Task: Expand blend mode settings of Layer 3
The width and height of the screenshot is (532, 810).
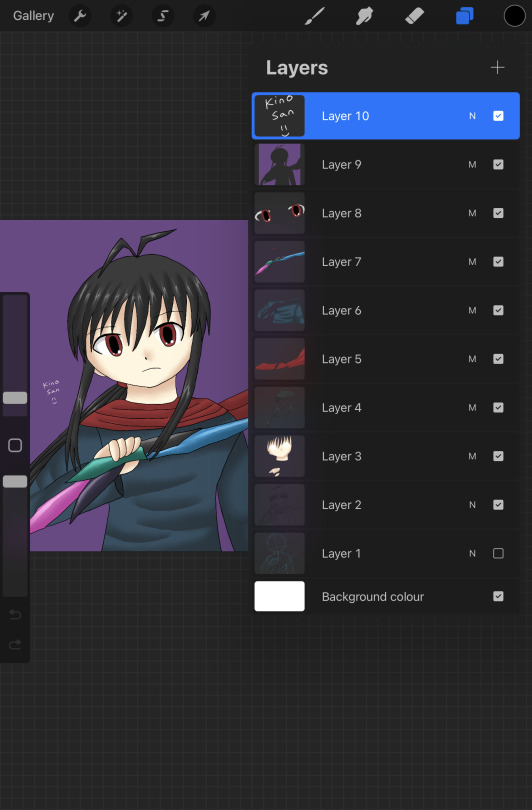Action: [x=472, y=456]
